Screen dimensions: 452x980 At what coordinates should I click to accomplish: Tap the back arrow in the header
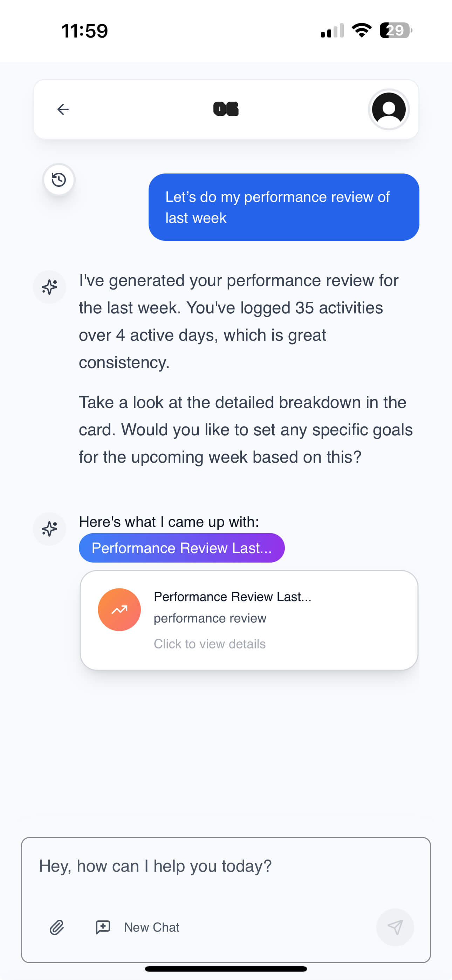63,109
